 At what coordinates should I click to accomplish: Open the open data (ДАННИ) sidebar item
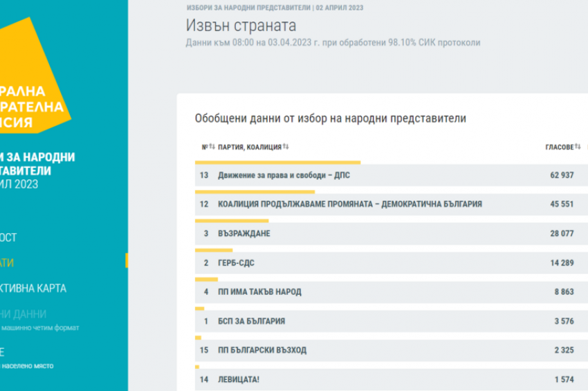(x=25, y=313)
